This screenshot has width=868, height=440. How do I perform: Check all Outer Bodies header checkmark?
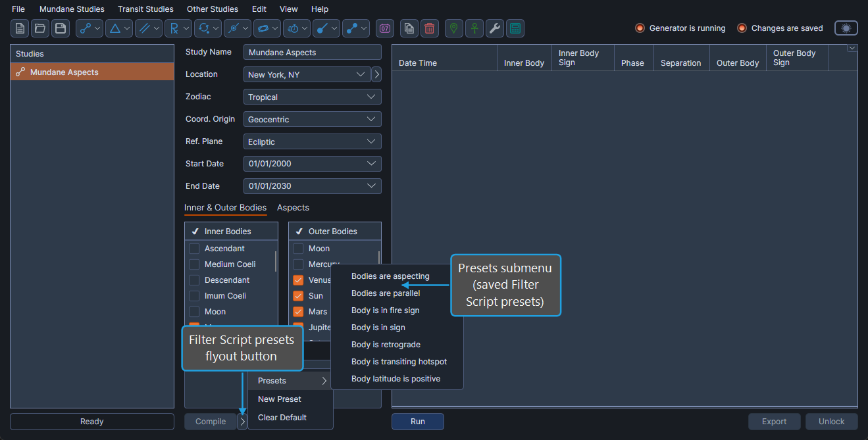tap(299, 232)
